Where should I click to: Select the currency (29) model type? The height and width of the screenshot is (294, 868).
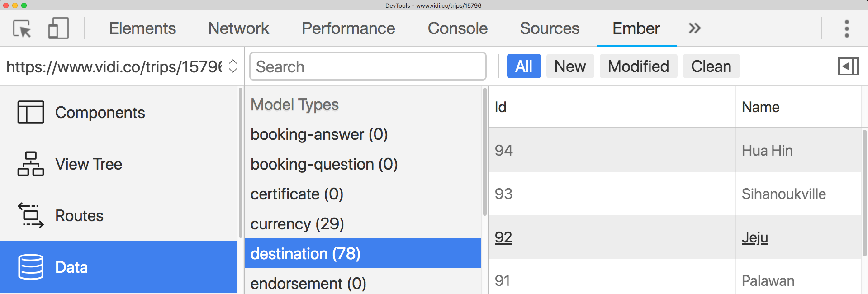coord(297,224)
